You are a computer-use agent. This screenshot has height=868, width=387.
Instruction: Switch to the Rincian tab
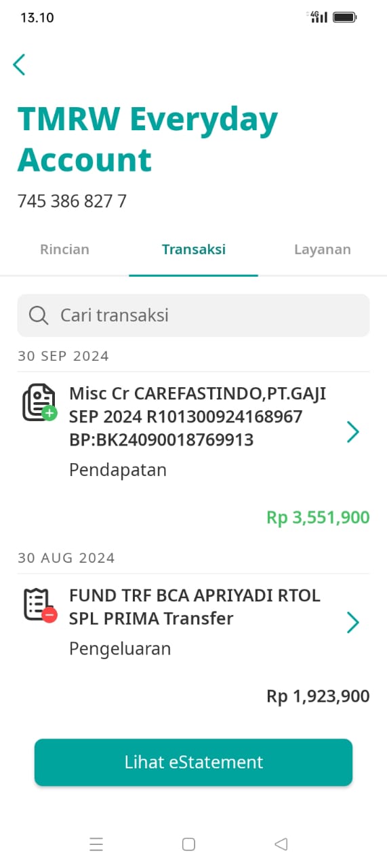pyautogui.click(x=64, y=249)
